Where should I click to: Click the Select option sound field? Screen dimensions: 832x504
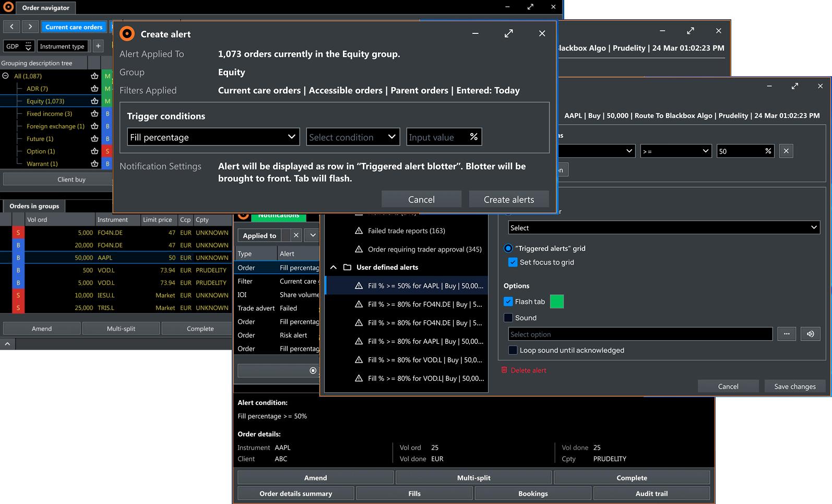tap(640, 334)
